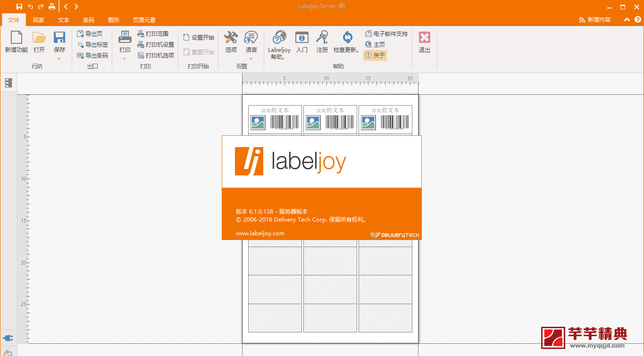Screen dimensions: 644x356
Task: Click the labeljoy logo on splash
Action: [290, 162]
